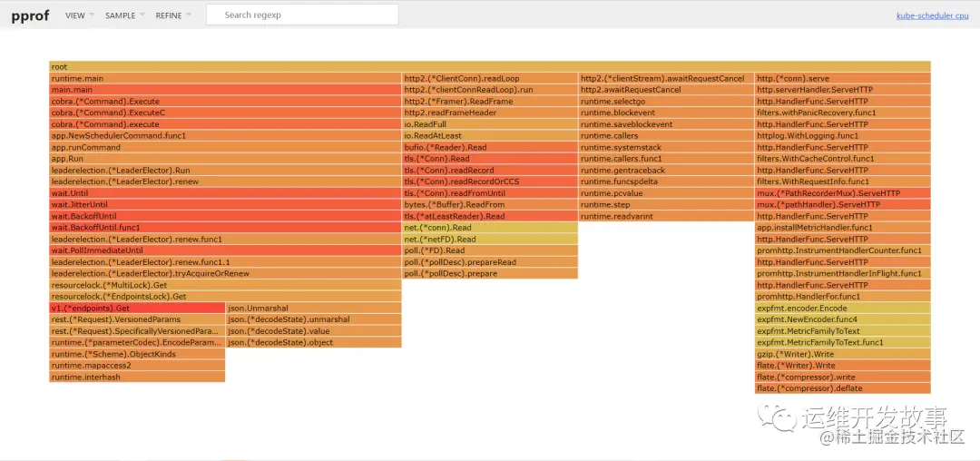Click the app.Run frame
The height and width of the screenshot is (461, 980).
coord(225,159)
